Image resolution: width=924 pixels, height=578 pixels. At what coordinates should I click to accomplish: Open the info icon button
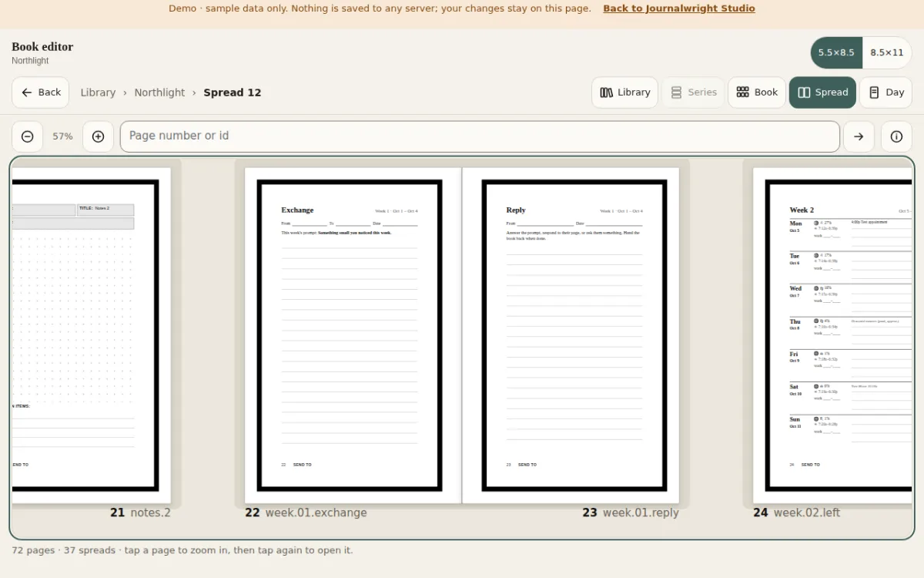click(896, 136)
